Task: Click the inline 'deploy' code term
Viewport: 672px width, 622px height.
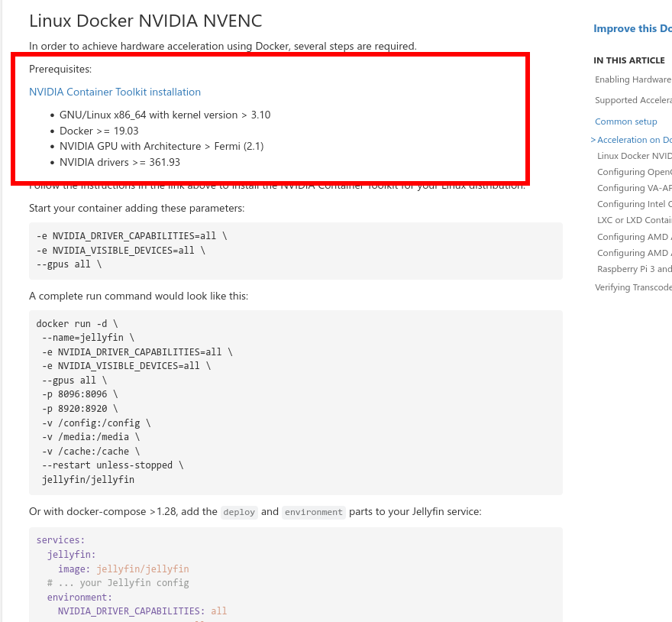Action: click(x=239, y=512)
